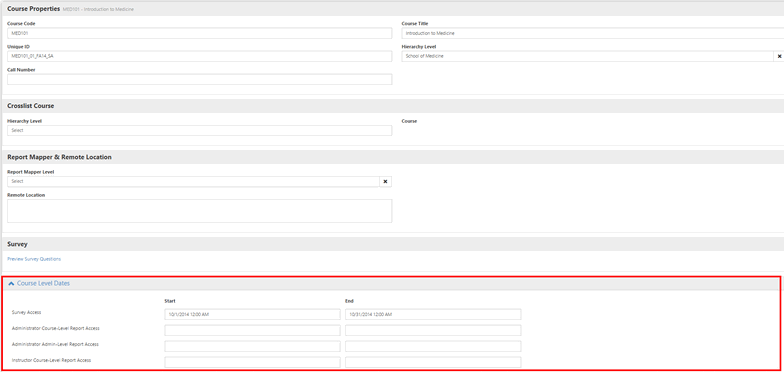This screenshot has width=784, height=372.
Task: Set Instructor Course-Level Report Access end date
Action: 433,362
